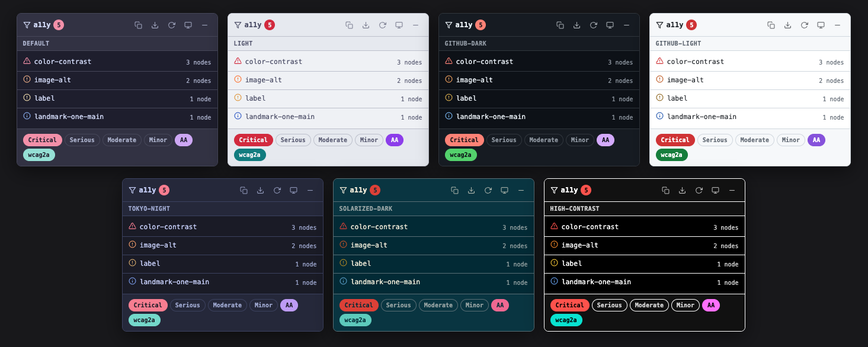This screenshot has width=868, height=347.
Task: Expand the image-alt row in the GITHUB-LIGHT panel
Action: (750, 80)
